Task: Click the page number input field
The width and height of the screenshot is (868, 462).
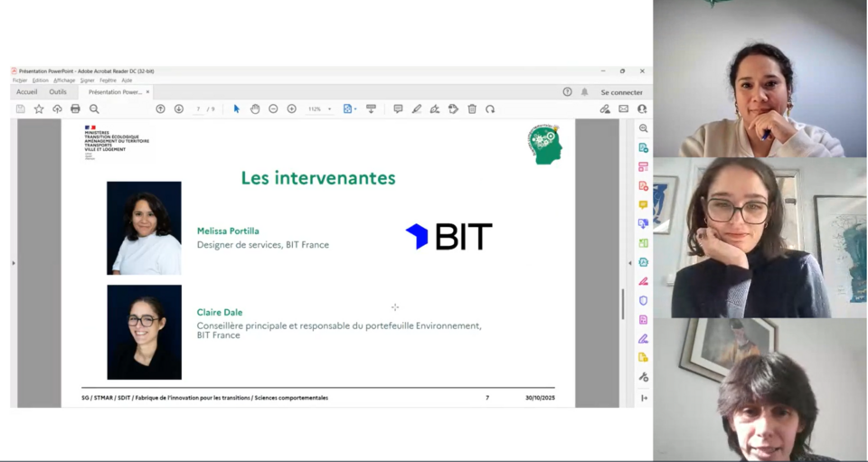Action: (198, 108)
